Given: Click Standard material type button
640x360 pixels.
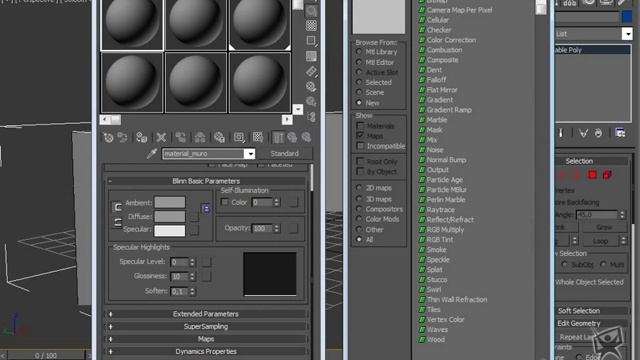Looking at the screenshot, I should coord(284,153).
